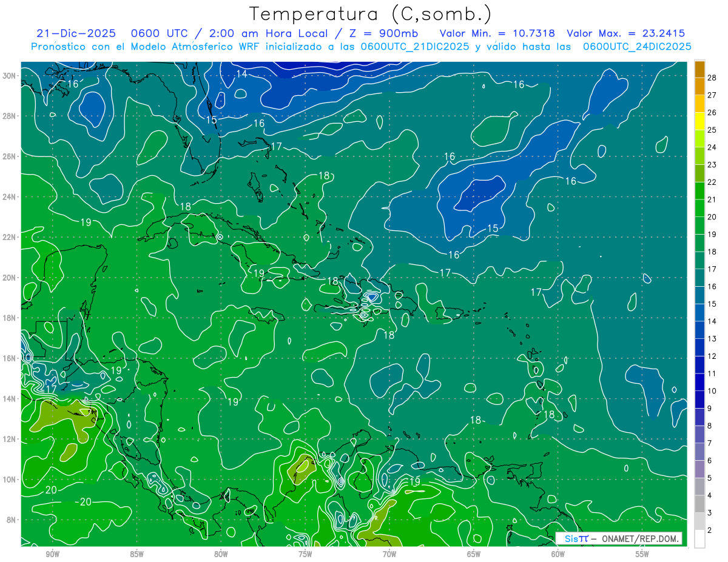Click the '14N' latitude axis label
The image size is (728, 562).
[9, 399]
